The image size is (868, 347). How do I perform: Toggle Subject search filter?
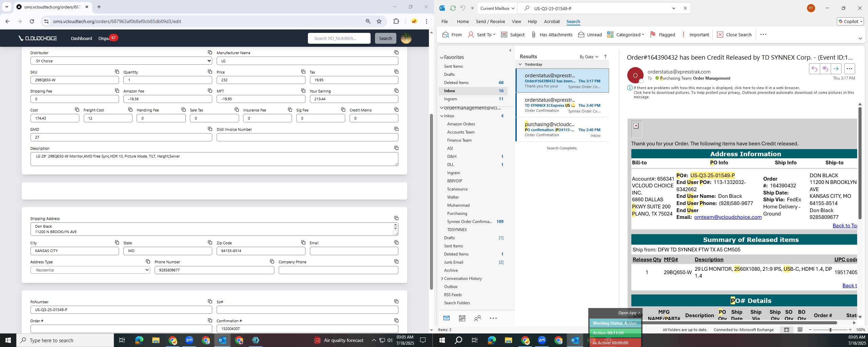[513, 35]
